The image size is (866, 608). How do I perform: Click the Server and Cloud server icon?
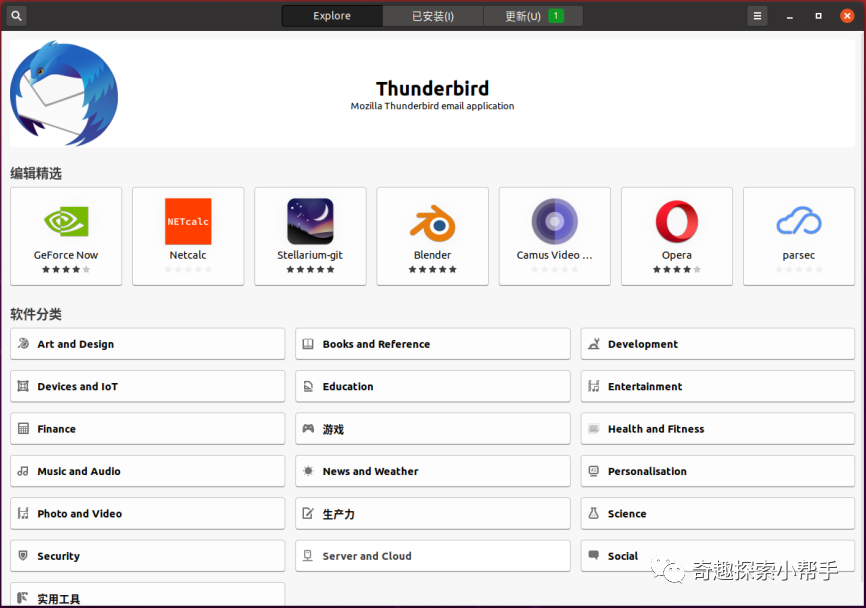tap(308, 556)
